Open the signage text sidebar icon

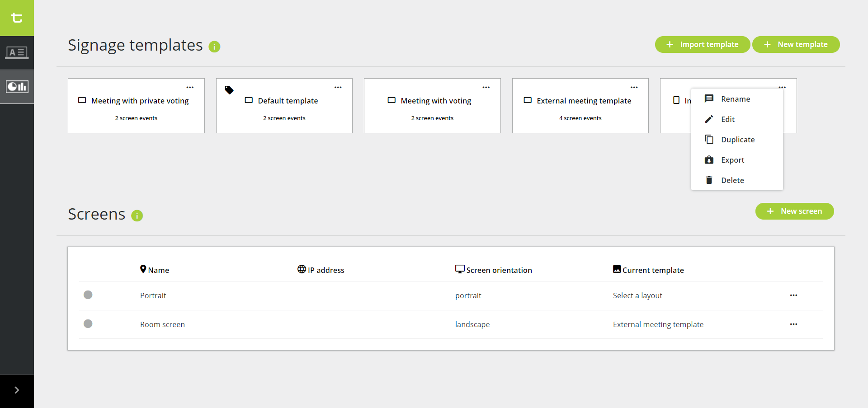coord(17,53)
